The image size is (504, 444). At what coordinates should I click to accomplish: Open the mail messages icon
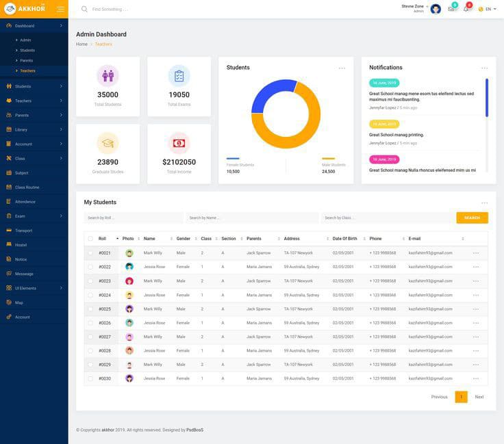[451, 9]
